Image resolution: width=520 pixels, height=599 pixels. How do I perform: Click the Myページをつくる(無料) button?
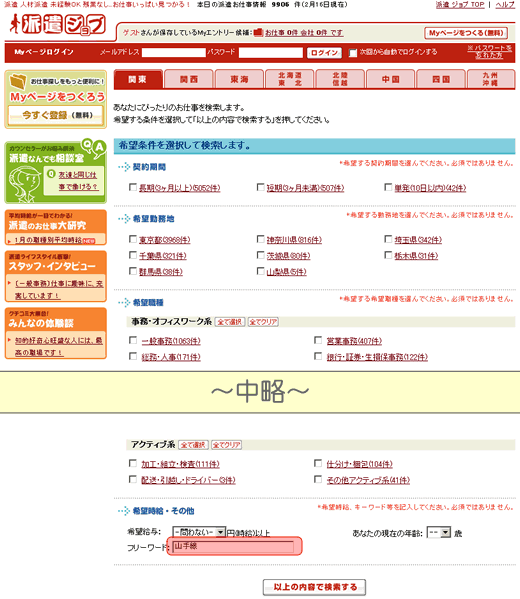coord(466,33)
